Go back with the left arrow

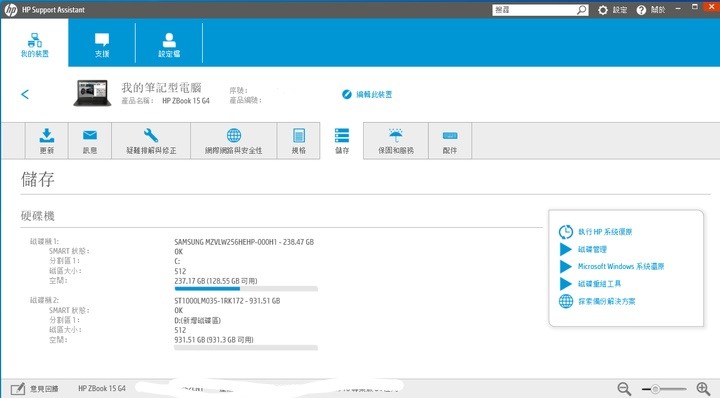25,95
